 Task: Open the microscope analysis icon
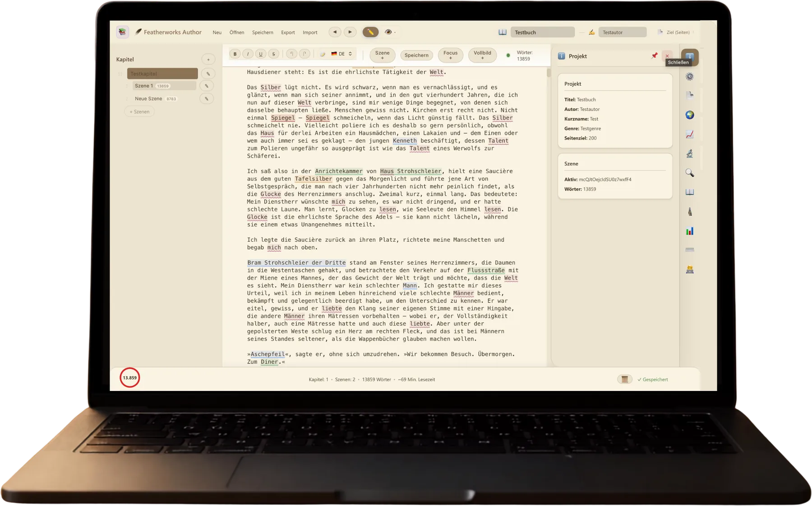click(690, 154)
